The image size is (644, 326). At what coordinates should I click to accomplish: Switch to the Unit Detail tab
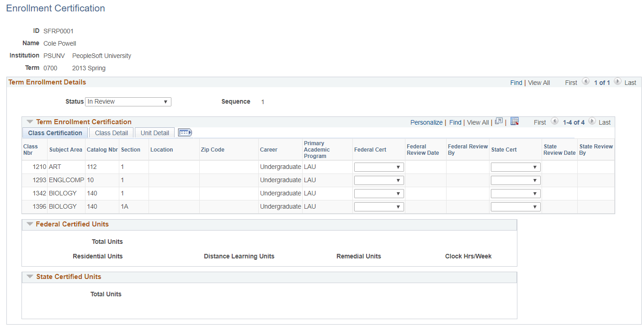point(154,132)
